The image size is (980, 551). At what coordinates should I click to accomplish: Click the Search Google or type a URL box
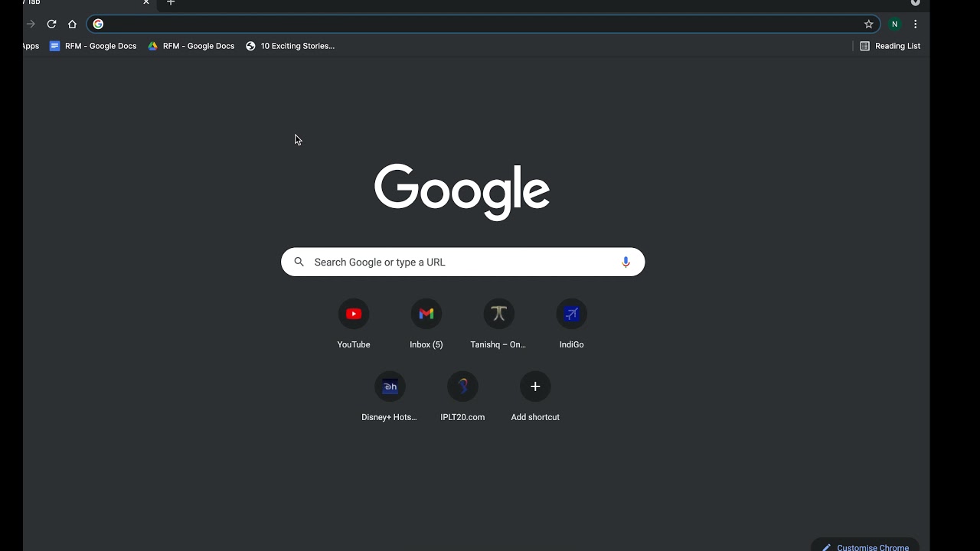click(x=462, y=262)
